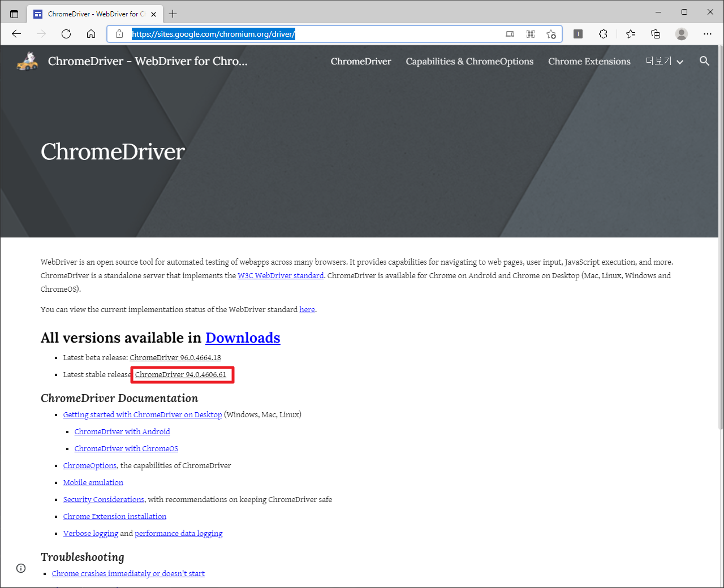This screenshot has height=588, width=724.
Task: Open the site search magnifier
Action: tap(704, 61)
